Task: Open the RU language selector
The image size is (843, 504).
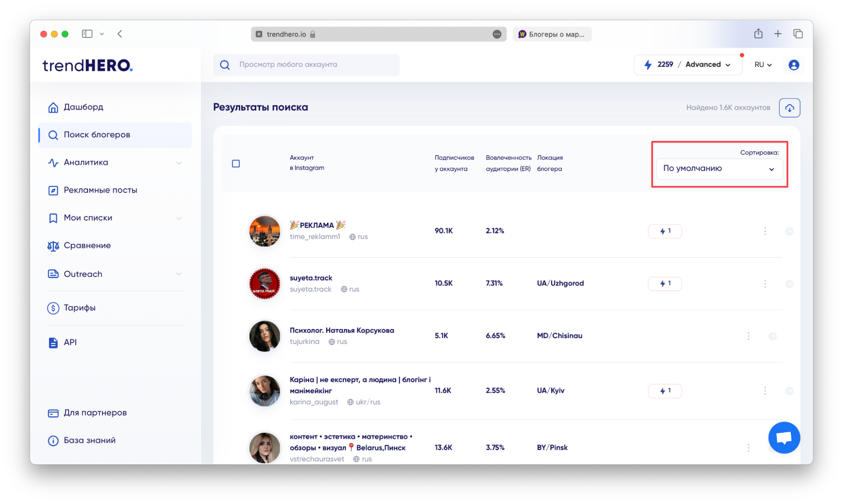Action: pyautogui.click(x=762, y=65)
